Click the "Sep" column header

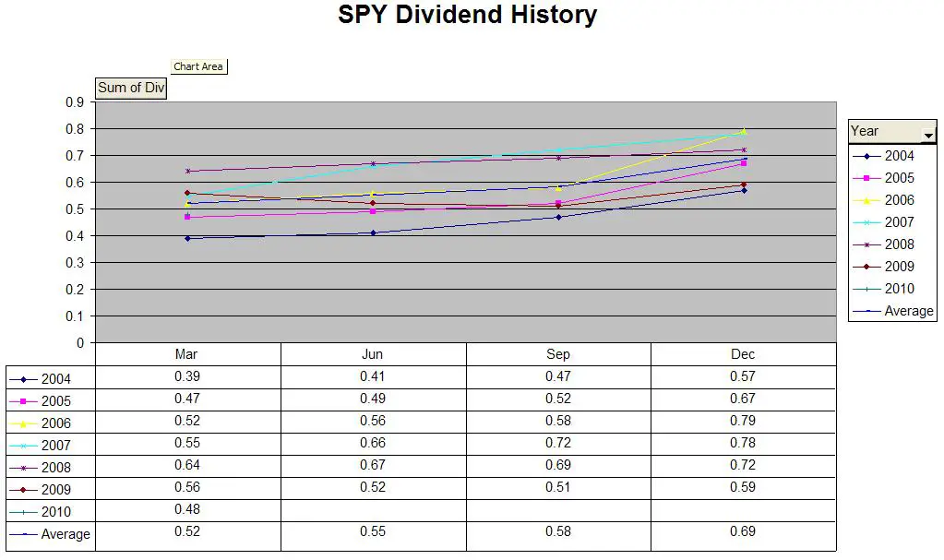(x=558, y=354)
